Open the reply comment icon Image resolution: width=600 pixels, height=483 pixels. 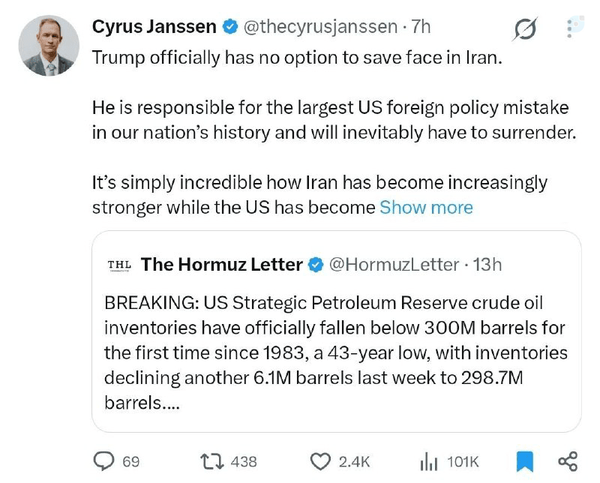click(104, 461)
